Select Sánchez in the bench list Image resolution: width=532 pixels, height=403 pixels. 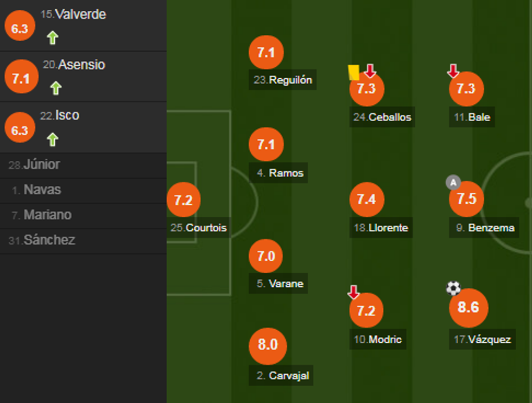pyautogui.click(x=49, y=240)
